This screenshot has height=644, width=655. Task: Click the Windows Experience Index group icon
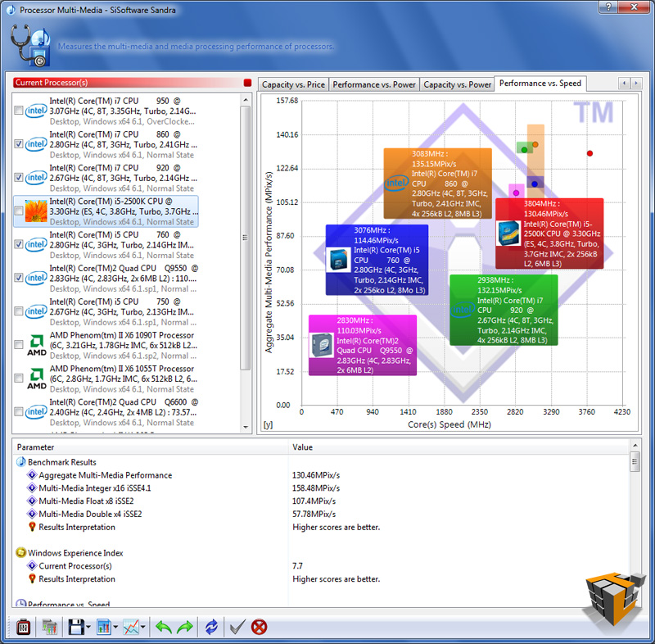[x=21, y=552]
